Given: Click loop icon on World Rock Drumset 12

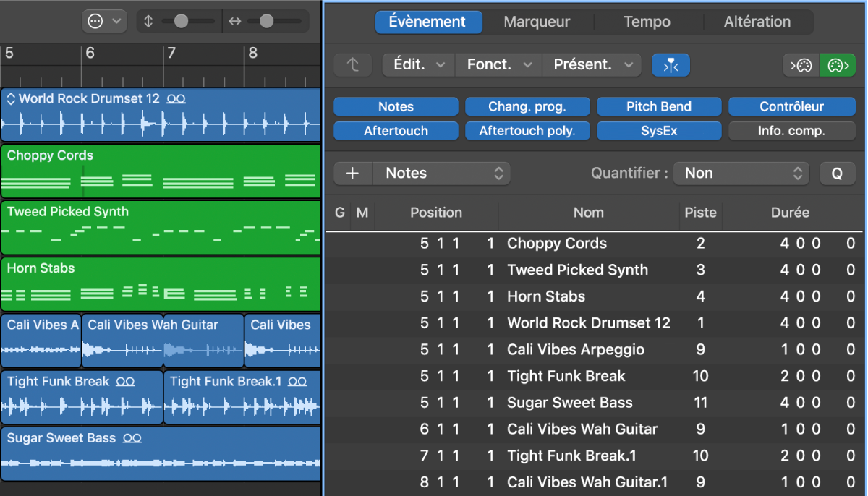Looking at the screenshot, I should (176, 98).
